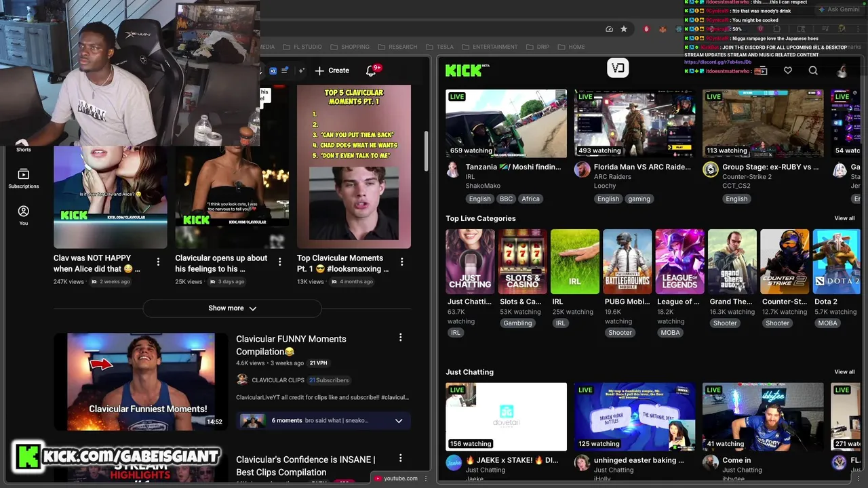Expand Show more shorts
The height and width of the screenshot is (488, 868).
pyautogui.click(x=232, y=308)
